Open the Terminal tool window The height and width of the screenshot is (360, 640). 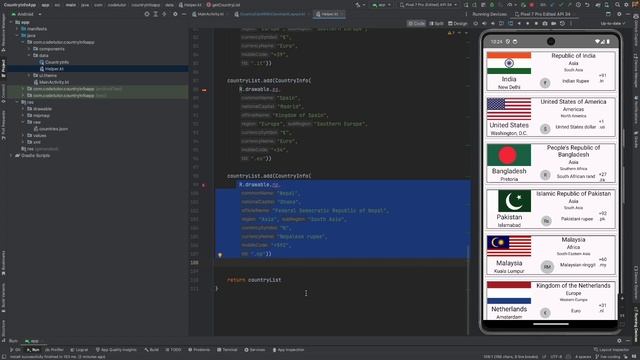227,350
